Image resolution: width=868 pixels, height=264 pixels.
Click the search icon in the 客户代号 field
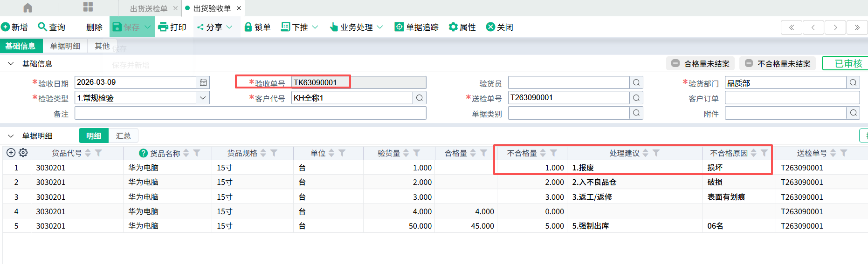(x=420, y=98)
